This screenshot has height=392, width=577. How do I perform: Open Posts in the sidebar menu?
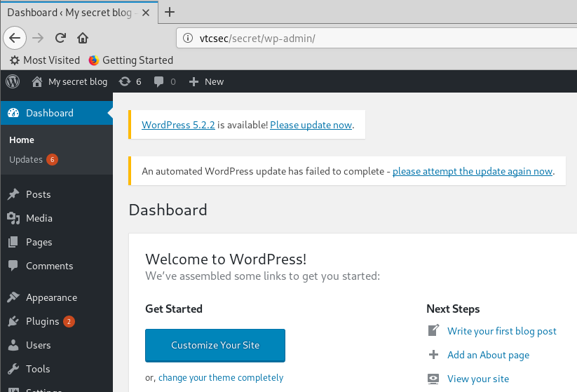click(38, 194)
